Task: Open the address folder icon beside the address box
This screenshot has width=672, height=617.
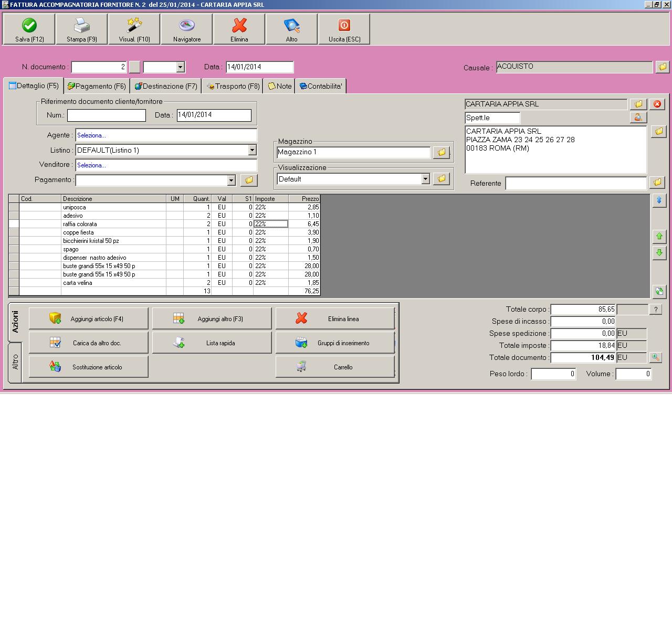Action: coord(658,131)
